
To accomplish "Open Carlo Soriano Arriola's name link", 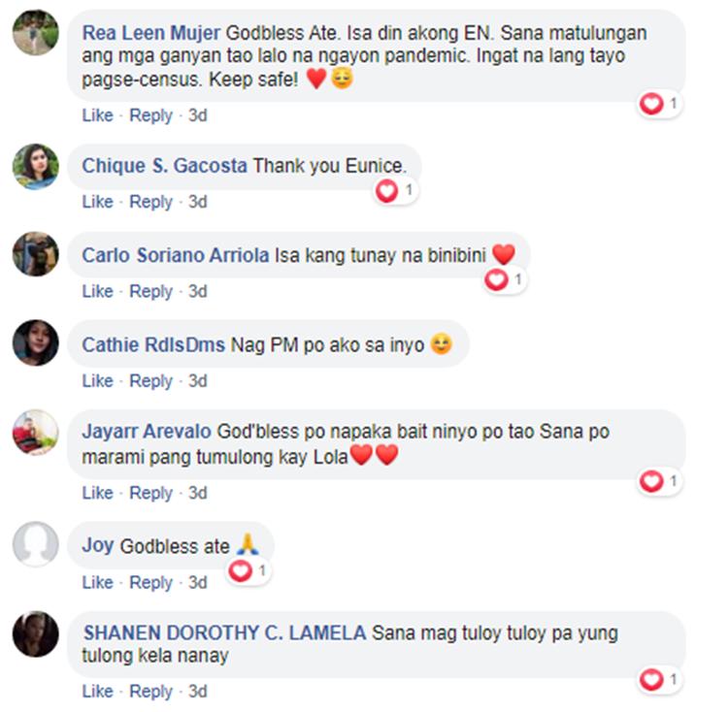I will point(176,255).
